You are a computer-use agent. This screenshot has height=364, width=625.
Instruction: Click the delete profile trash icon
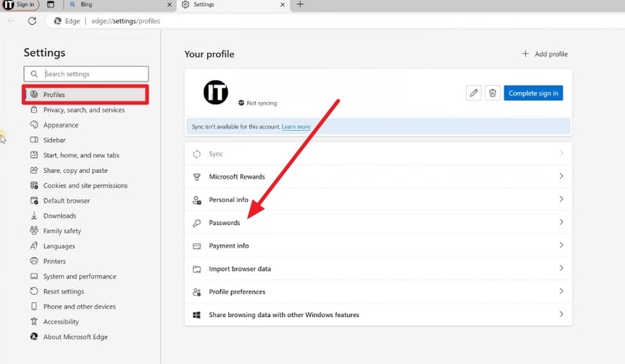pyautogui.click(x=493, y=93)
